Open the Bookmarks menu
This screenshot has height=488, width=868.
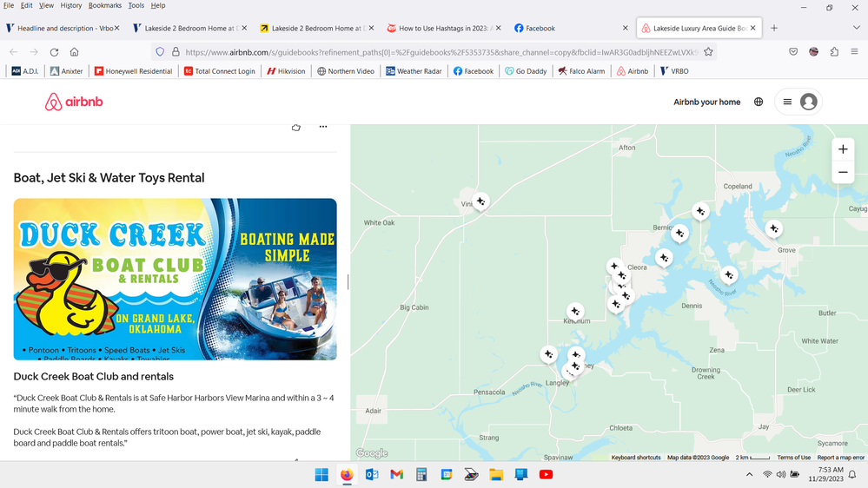[104, 5]
